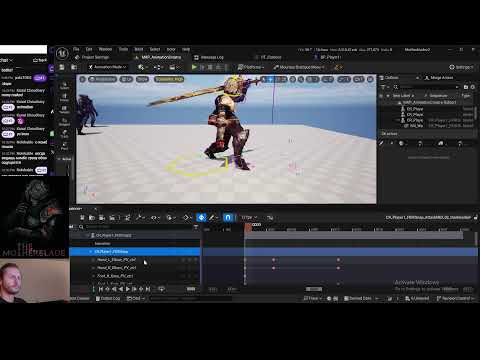Select the highlighted CR_Player1 track row
480x360 pixels.
click(135, 252)
